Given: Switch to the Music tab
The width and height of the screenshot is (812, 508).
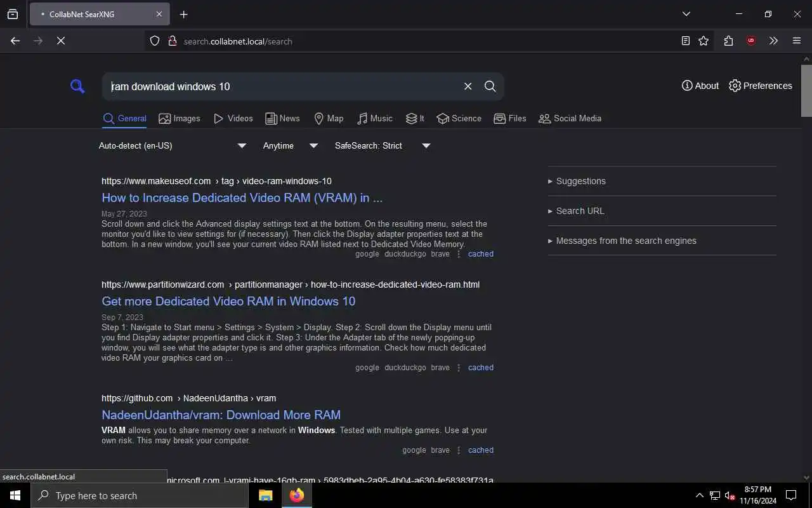Looking at the screenshot, I should tap(374, 118).
